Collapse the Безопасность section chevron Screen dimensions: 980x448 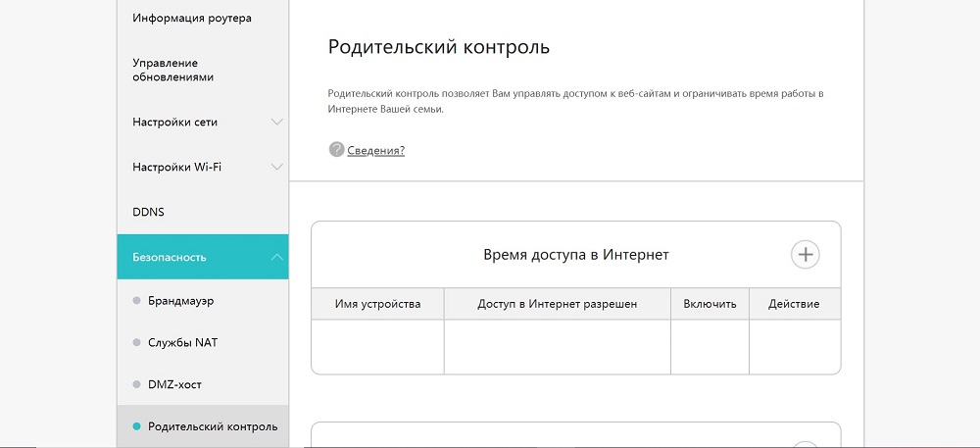[277, 257]
